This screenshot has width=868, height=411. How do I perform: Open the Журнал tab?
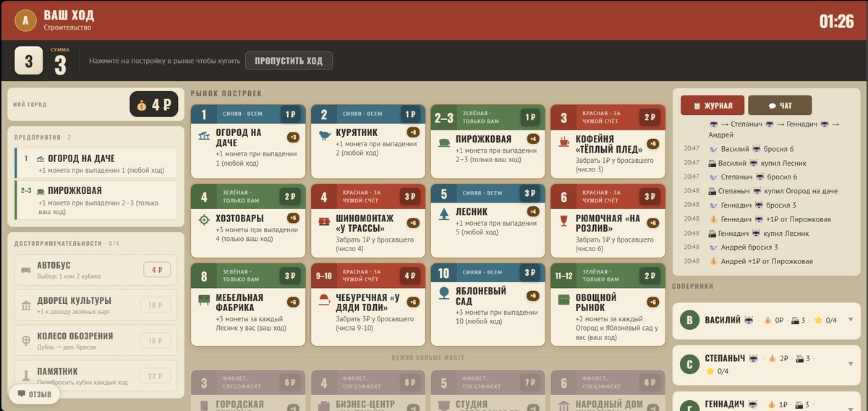pyautogui.click(x=712, y=105)
